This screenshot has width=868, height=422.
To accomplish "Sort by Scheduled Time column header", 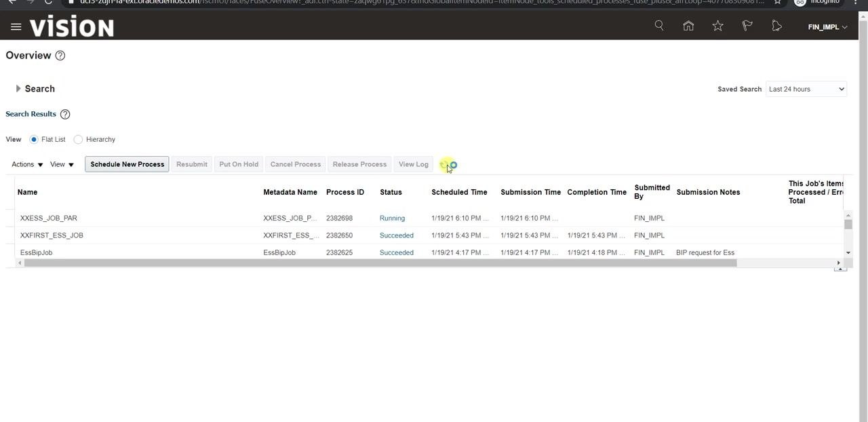I will click(x=459, y=192).
